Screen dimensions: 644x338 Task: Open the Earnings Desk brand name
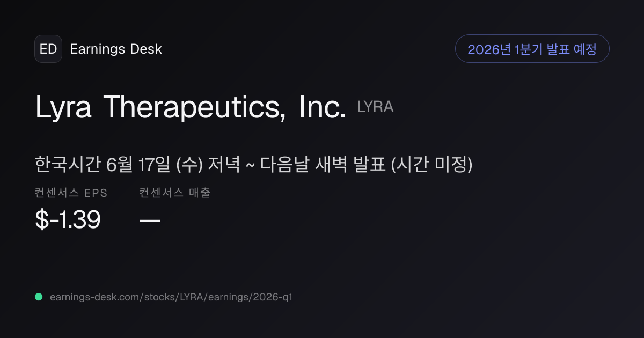pyautogui.click(x=116, y=49)
